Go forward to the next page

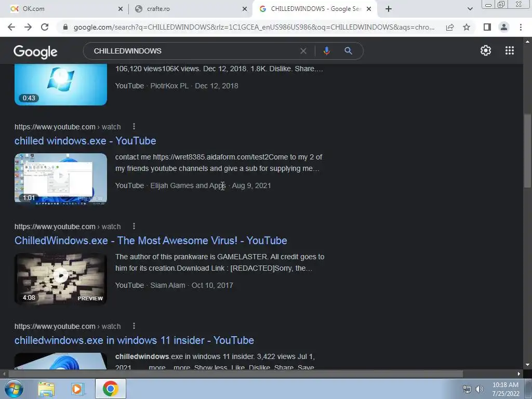point(28,27)
